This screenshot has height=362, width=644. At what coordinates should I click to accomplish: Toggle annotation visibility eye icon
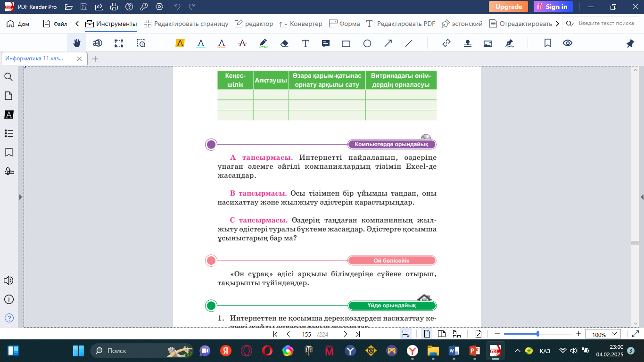point(568,43)
